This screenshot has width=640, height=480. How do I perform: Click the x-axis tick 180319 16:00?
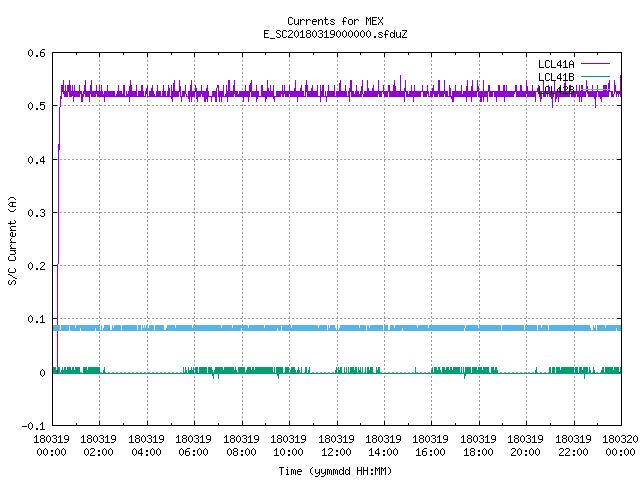[x=431, y=446]
